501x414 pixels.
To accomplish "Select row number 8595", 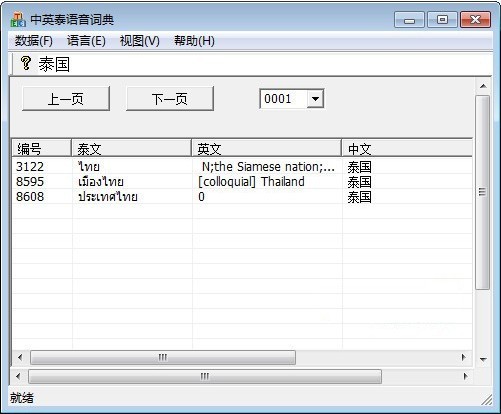I will 30,182.
